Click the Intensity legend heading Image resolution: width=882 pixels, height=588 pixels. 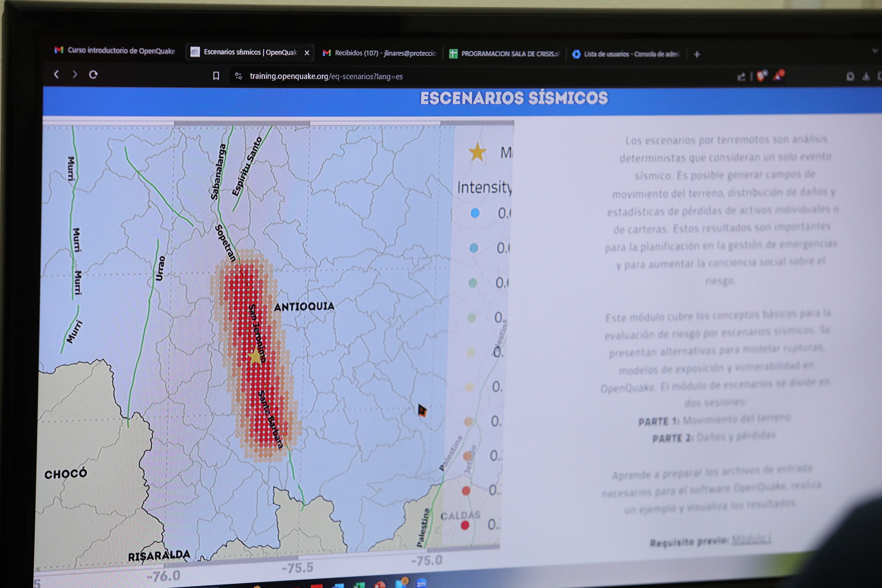point(484,187)
